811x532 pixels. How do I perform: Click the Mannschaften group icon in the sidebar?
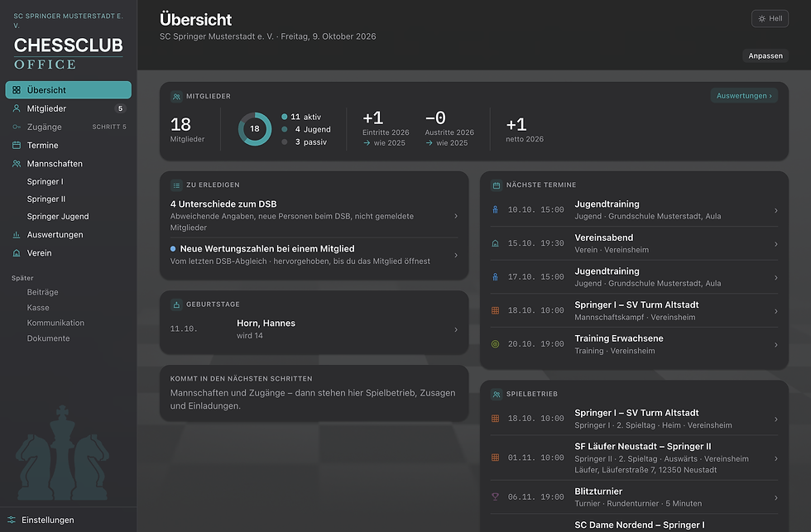tap(17, 163)
